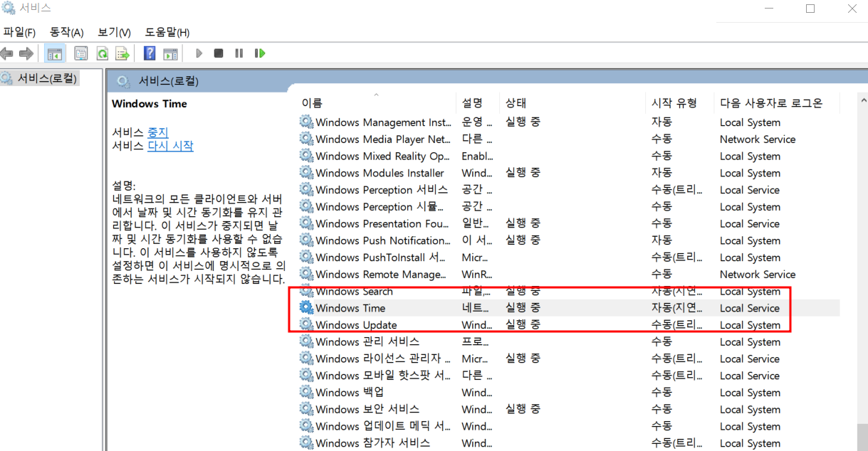Open the Help question mark icon
Image resolution: width=868 pixels, height=451 pixels.
(x=150, y=53)
